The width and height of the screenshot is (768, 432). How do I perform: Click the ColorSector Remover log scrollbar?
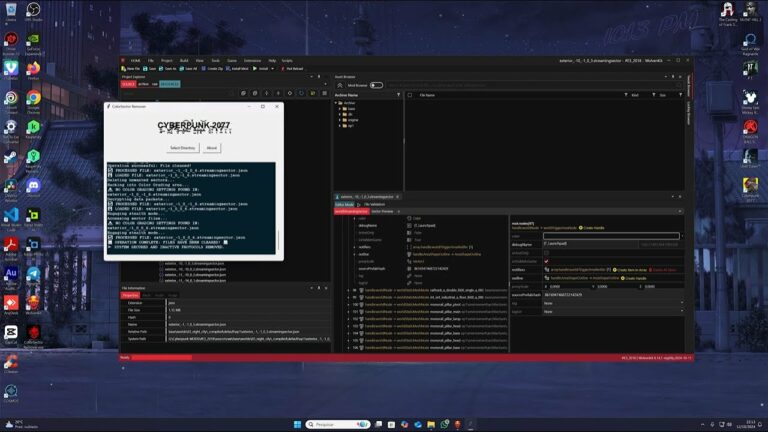coord(279,240)
